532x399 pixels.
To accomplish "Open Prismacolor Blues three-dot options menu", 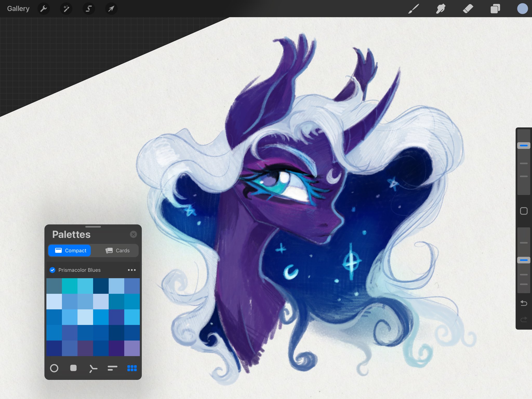I will click(x=132, y=270).
